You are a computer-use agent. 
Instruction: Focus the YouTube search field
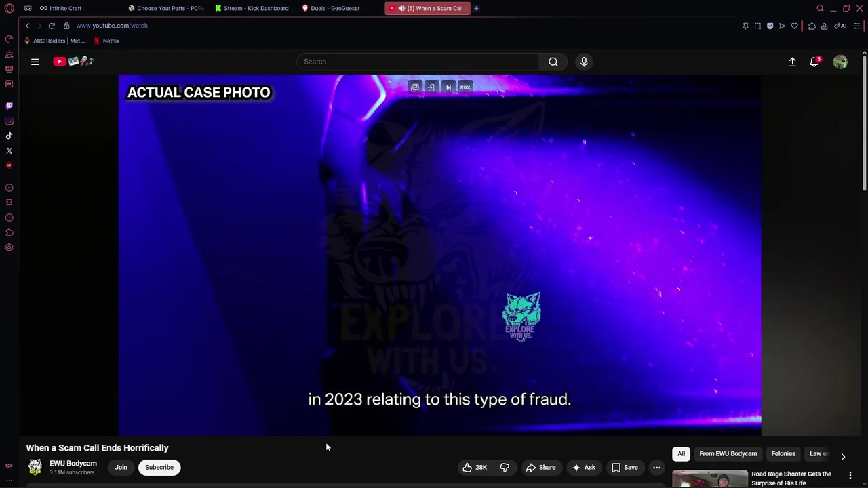click(418, 62)
